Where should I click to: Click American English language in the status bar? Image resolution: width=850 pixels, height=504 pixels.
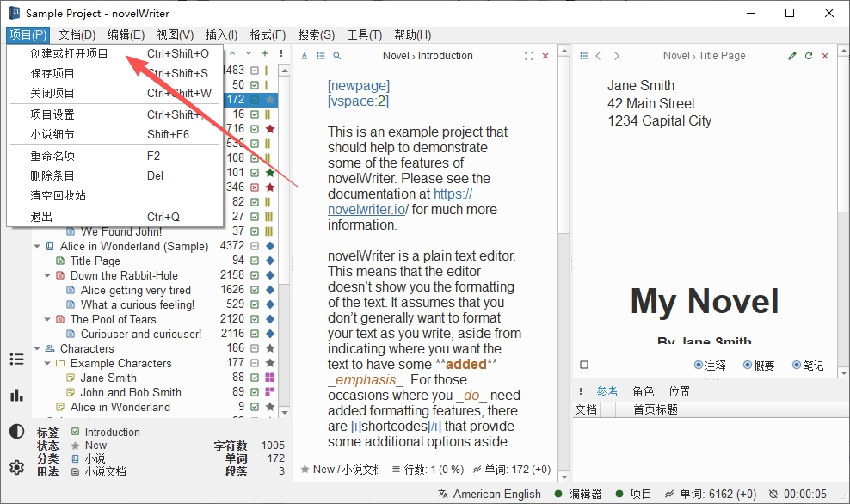pyautogui.click(x=496, y=494)
